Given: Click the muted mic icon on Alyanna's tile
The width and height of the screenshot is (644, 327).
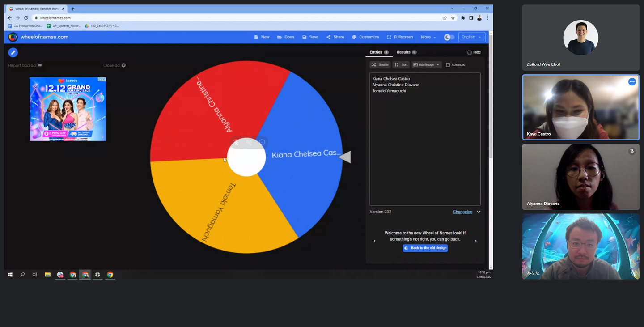Looking at the screenshot, I should [x=632, y=151].
